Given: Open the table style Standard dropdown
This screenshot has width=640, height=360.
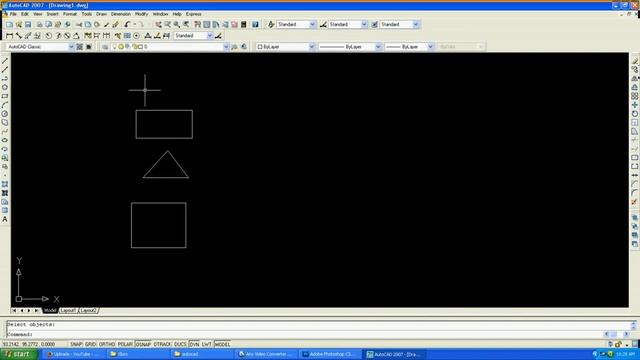Looking at the screenshot, I should point(416,24).
